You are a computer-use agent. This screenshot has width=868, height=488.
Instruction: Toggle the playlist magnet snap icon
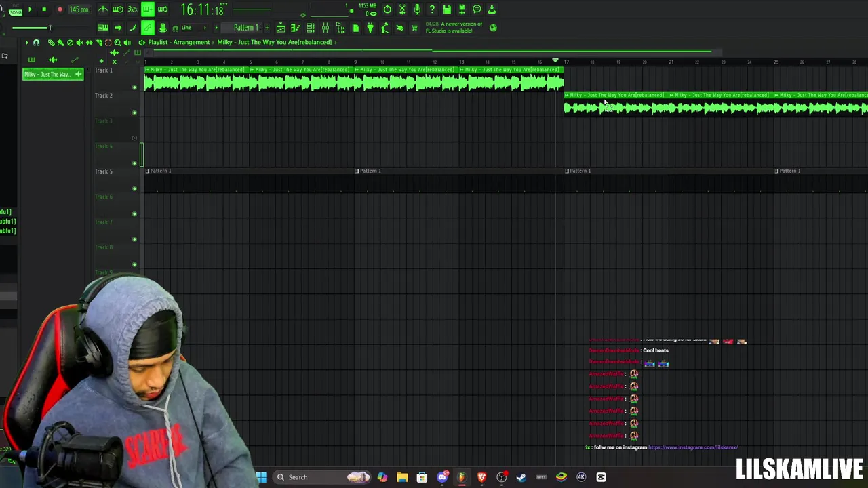point(36,42)
